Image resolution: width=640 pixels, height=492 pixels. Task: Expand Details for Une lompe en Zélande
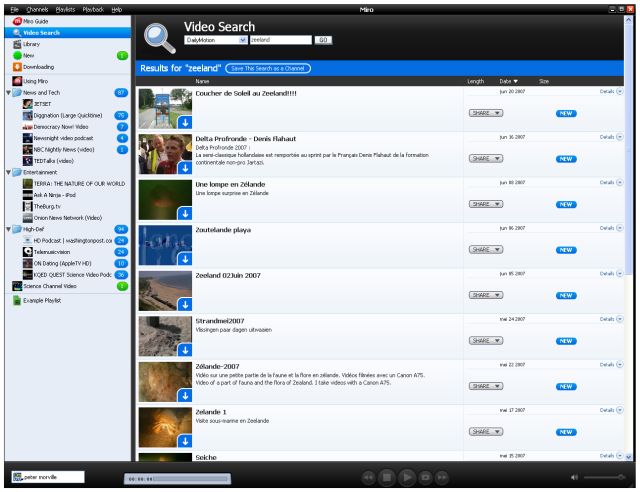tap(611, 183)
